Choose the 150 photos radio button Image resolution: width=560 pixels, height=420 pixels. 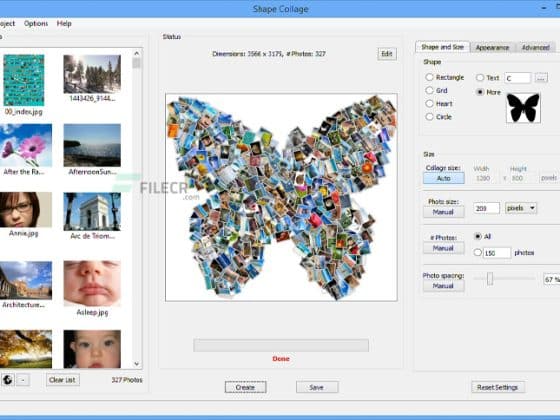pos(478,252)
